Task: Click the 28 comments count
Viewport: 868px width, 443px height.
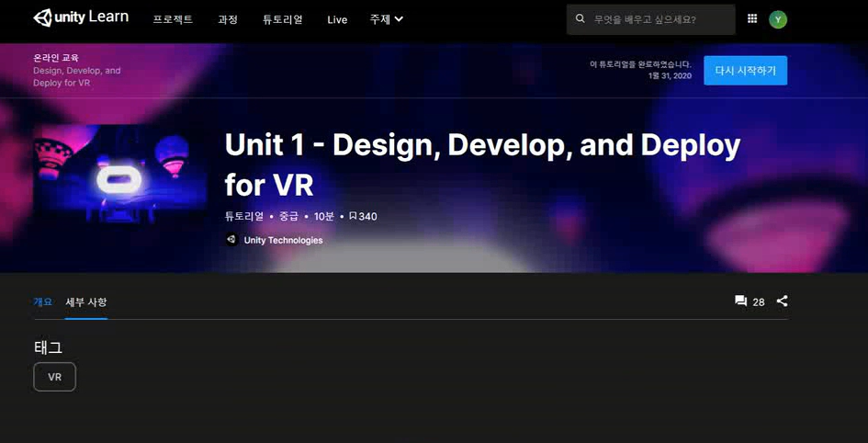Action: point(759,301)
